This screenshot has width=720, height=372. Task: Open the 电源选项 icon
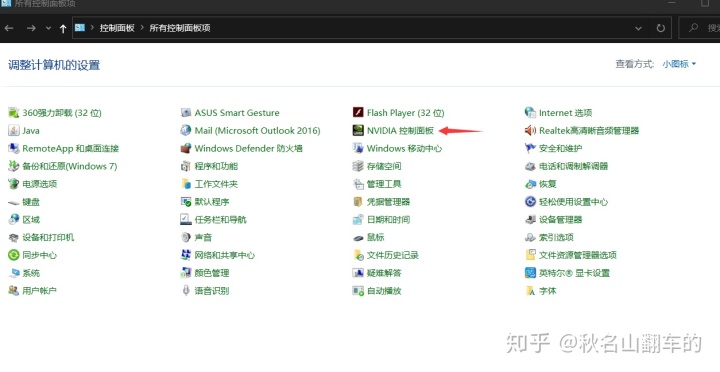(x=14, y=184)
